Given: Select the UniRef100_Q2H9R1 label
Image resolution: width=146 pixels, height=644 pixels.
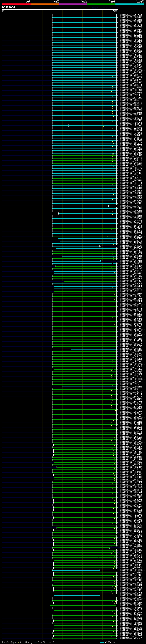Looking at the screenshot, I should tap(131, 573).
